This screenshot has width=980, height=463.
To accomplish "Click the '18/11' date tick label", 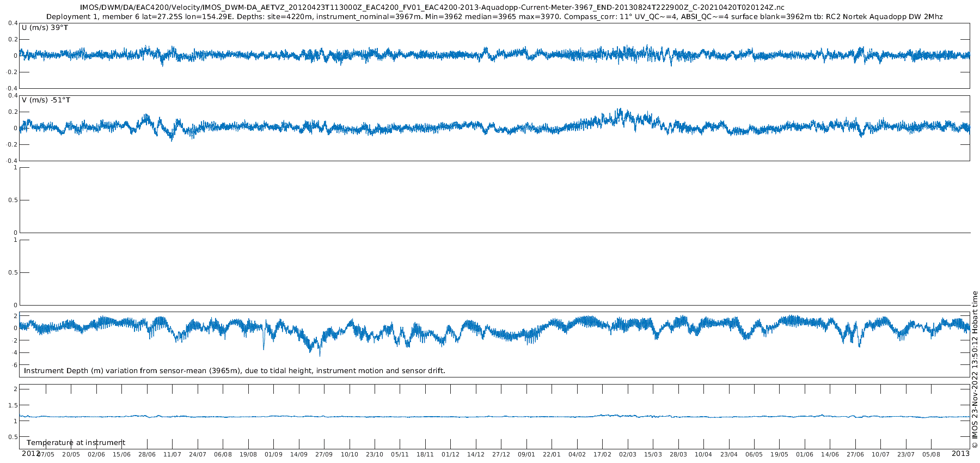I will (425, 454).
